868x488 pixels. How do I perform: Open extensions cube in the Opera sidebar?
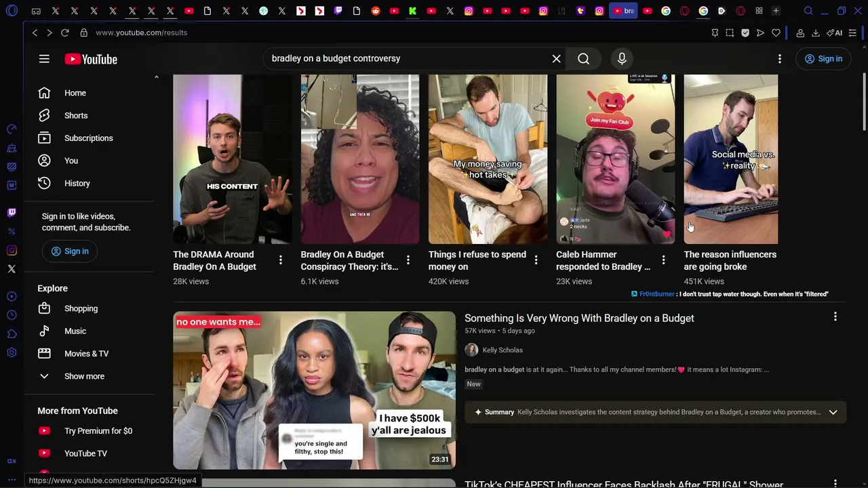tap(12, 333)
